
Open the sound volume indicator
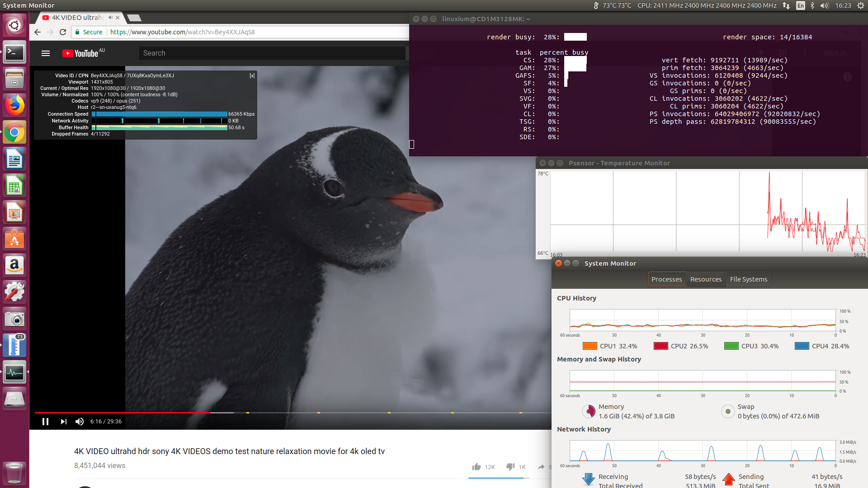824,5
